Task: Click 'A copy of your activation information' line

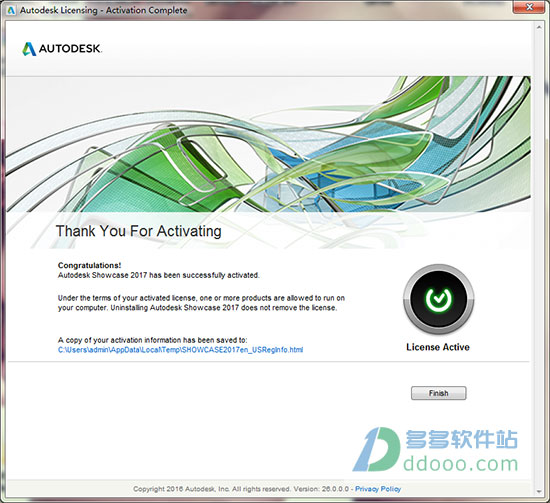Action: [152, 340]
